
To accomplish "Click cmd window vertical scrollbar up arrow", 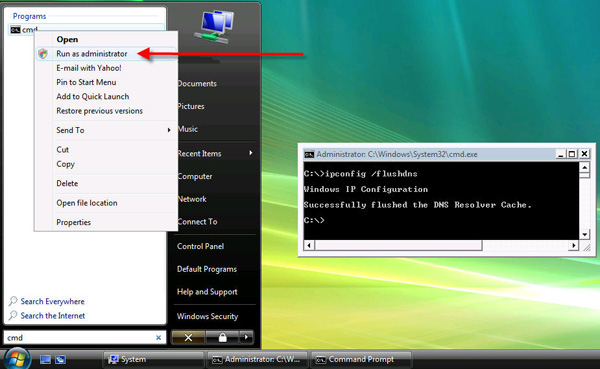I will (584, 168).
